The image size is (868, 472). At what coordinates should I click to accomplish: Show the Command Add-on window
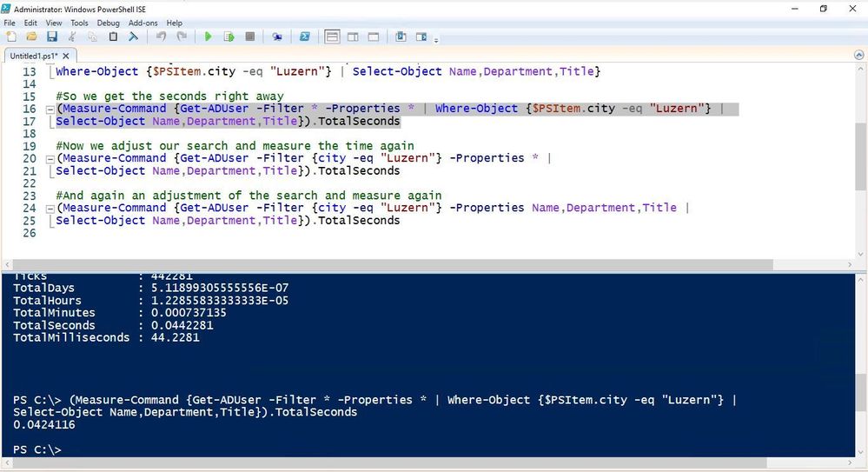(401, 37)
